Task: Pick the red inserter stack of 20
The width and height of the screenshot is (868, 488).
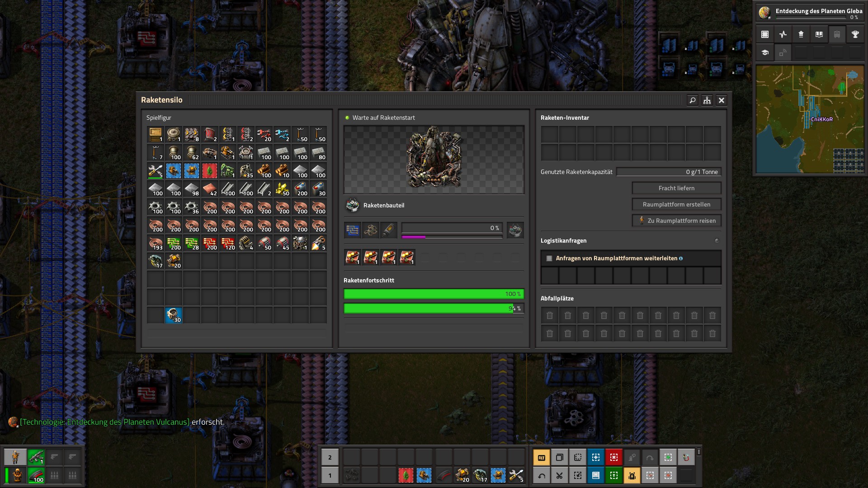Action: coord(264,134)
